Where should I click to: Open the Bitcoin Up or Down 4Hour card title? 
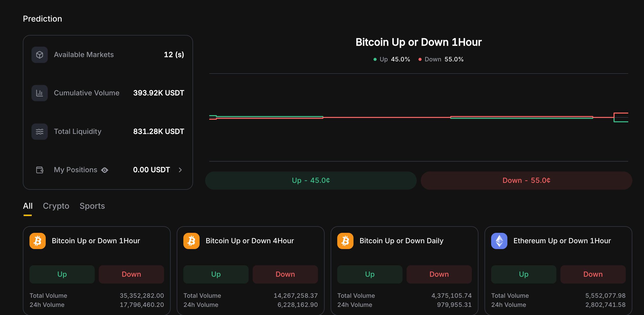pyautogui.click(x=250, y=241)
